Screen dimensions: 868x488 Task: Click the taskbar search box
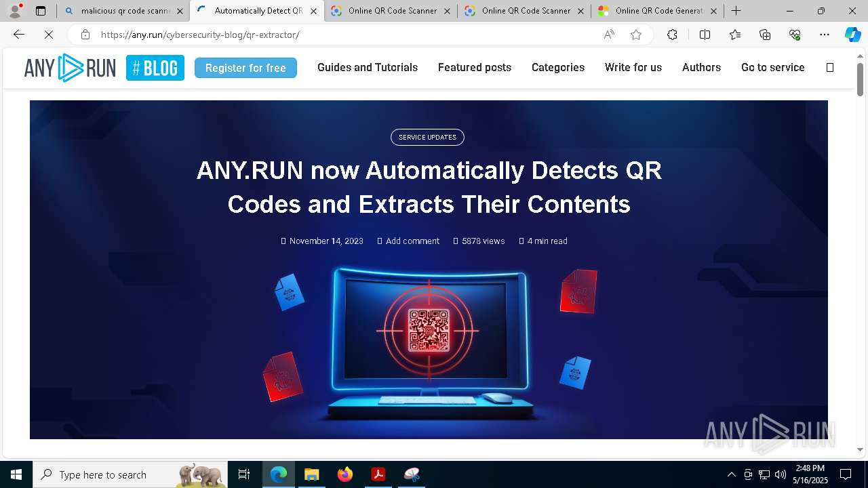pos(130,474)
